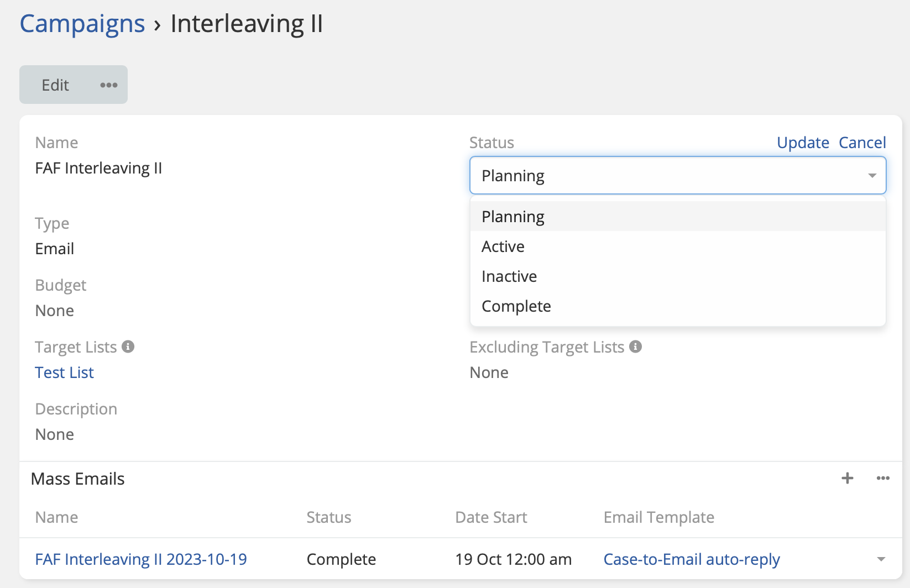
Task: Set status to Inactive
Action: (x=509, y=276)
